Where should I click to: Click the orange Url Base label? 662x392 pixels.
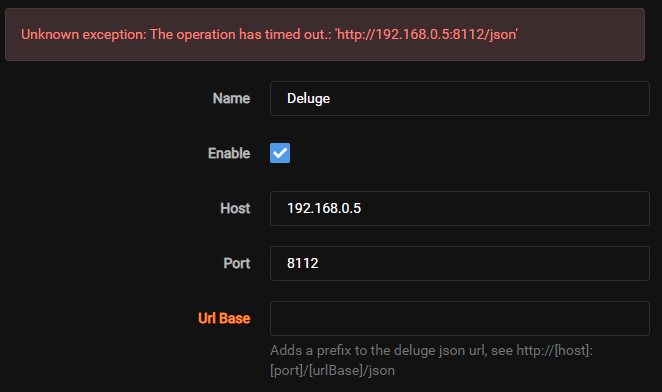point(224,318)
